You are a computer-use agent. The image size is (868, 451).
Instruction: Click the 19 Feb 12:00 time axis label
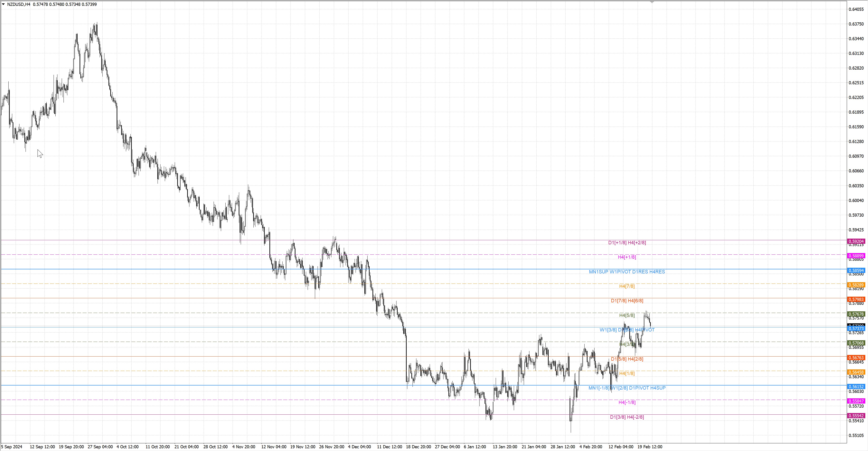[x=650, y=447]
